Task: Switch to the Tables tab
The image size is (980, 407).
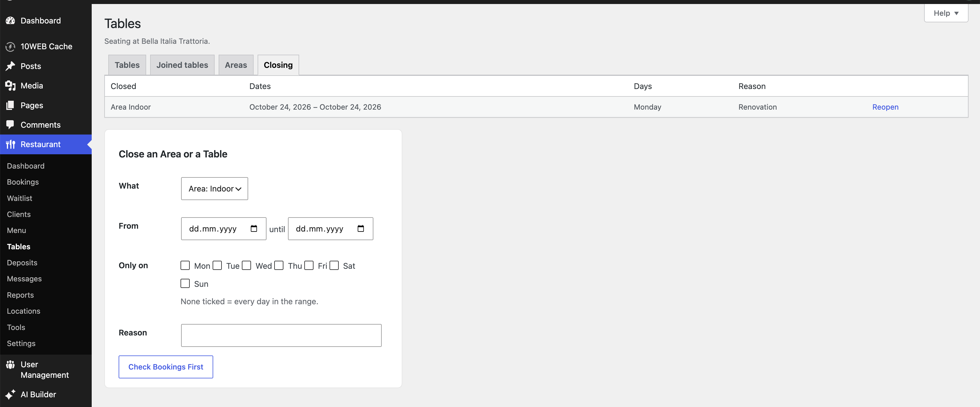Action: coord(127,65)
